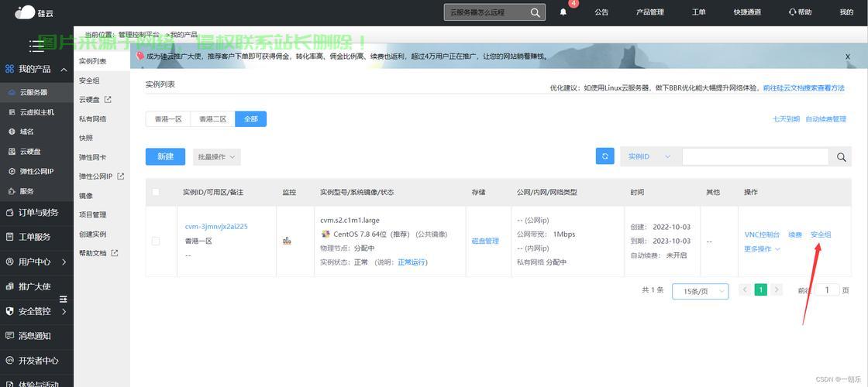Viewport: 868px width, 387px height.
Task: Tick the select-all header checkbox
Action: (x=156, y=192)
